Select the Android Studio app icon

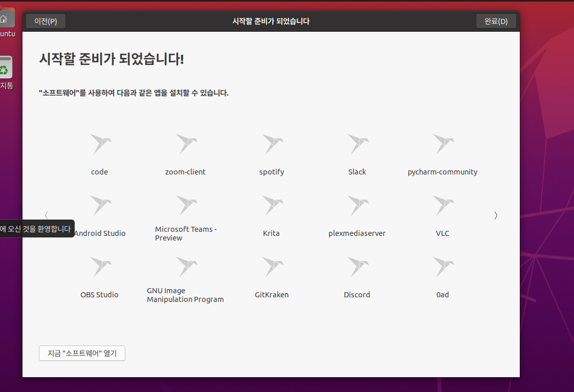pos(100,205)
